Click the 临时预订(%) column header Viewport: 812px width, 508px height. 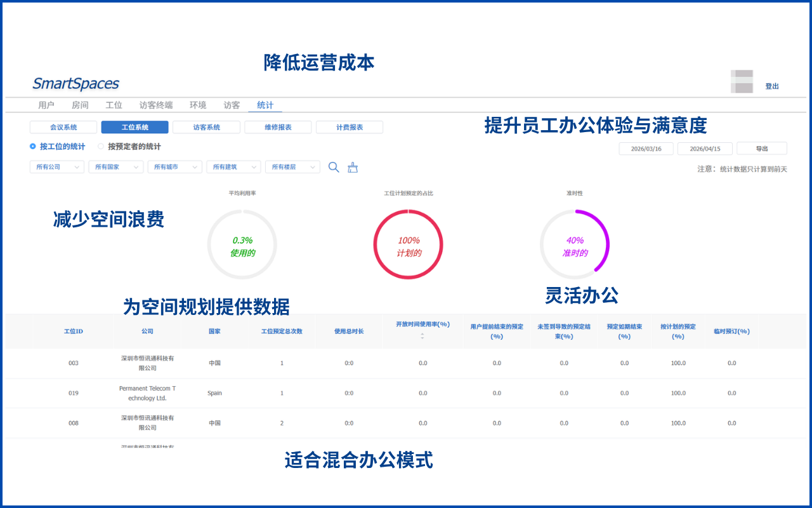pos(731,331)
